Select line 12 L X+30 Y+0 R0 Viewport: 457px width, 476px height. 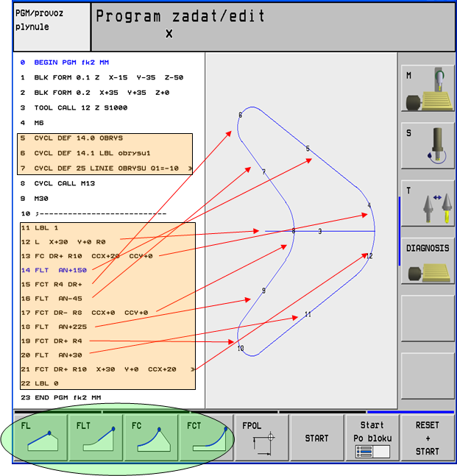63,242
